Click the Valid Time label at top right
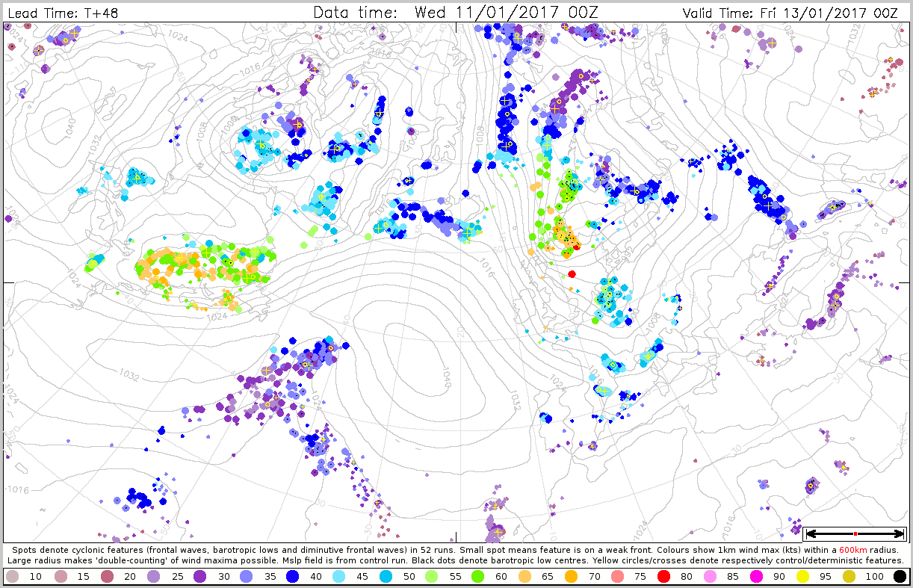 [790, 13]
